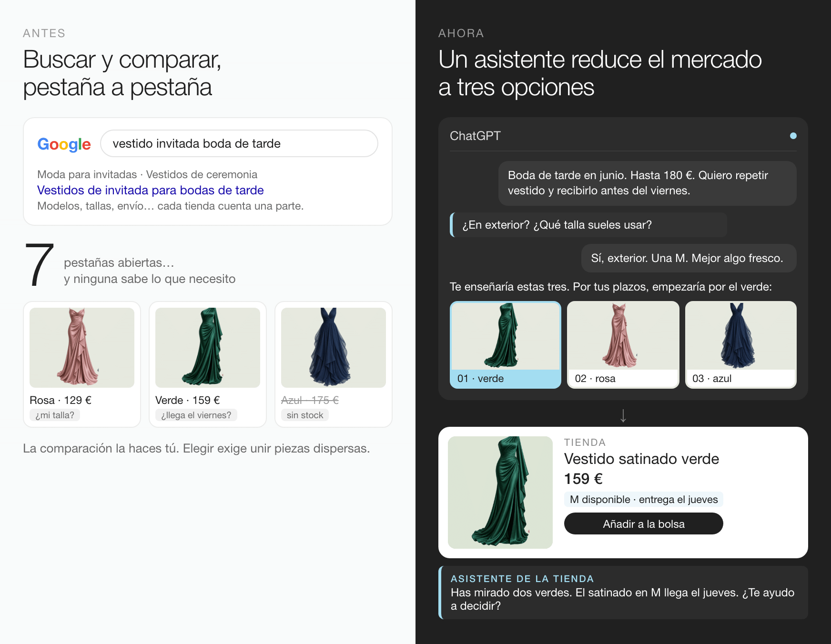Viewport: 831px width, 644px height.
Task: Click the 'Rosa · 129 €' label
Action: pyautogui.click(x=61, y=400)
